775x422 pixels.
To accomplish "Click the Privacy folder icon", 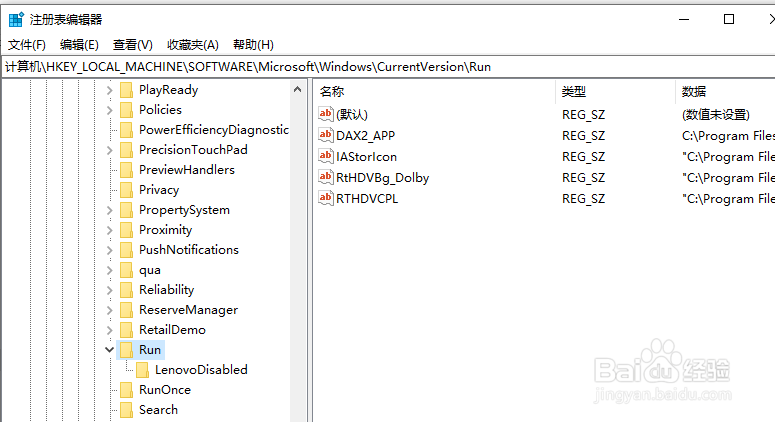I will pos(127,190).
